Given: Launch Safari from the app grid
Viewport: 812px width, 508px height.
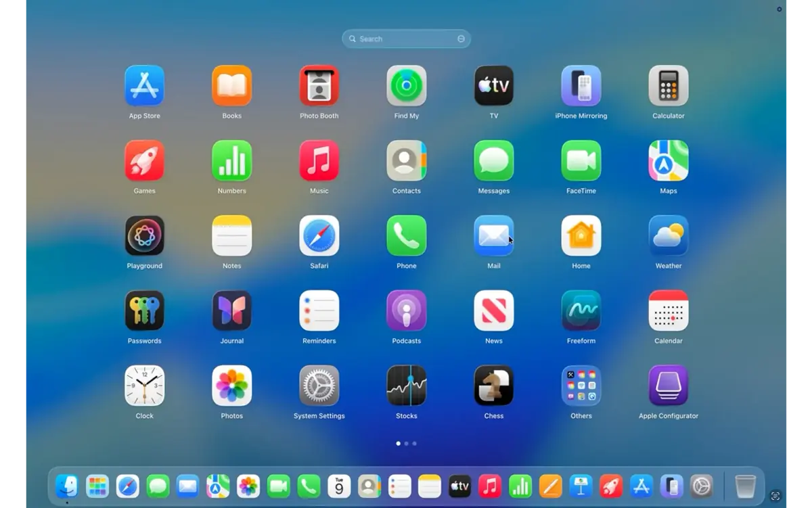Looking at the screenshot, I should coord(319,236).
